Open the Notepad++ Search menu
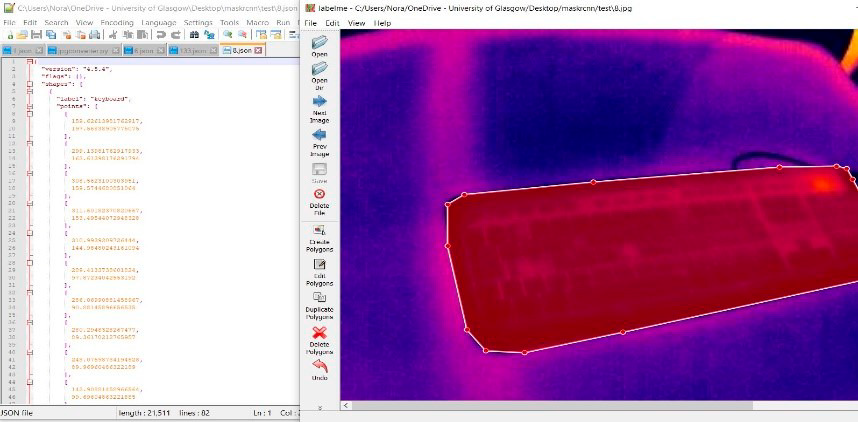The image size is (858, 422). pos(56,22)
